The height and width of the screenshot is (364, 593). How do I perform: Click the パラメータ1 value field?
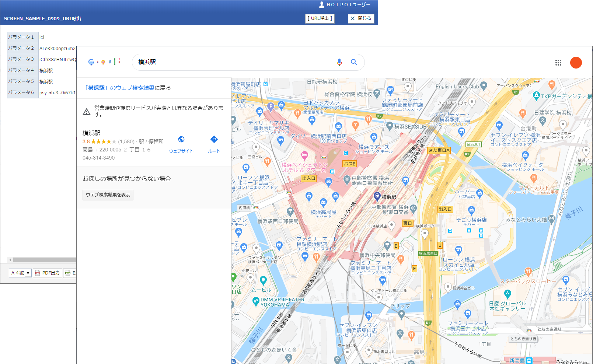point(205,37)
